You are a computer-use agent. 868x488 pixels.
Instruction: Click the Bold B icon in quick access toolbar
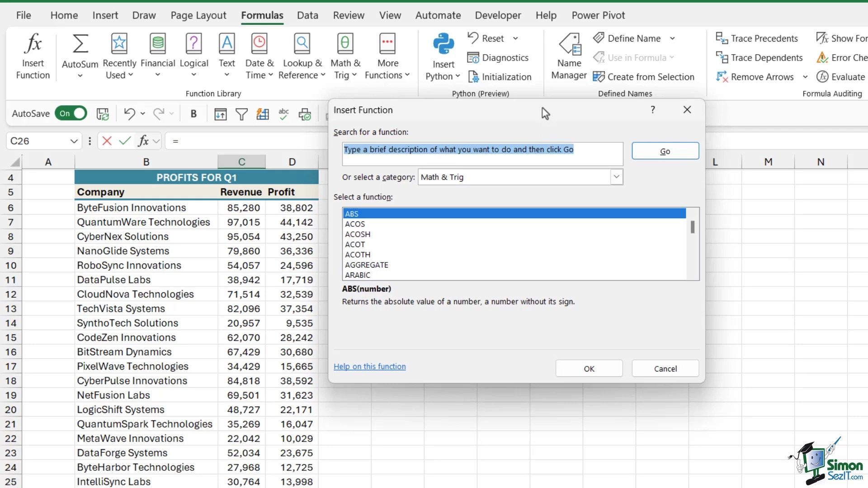pos(193,114)
